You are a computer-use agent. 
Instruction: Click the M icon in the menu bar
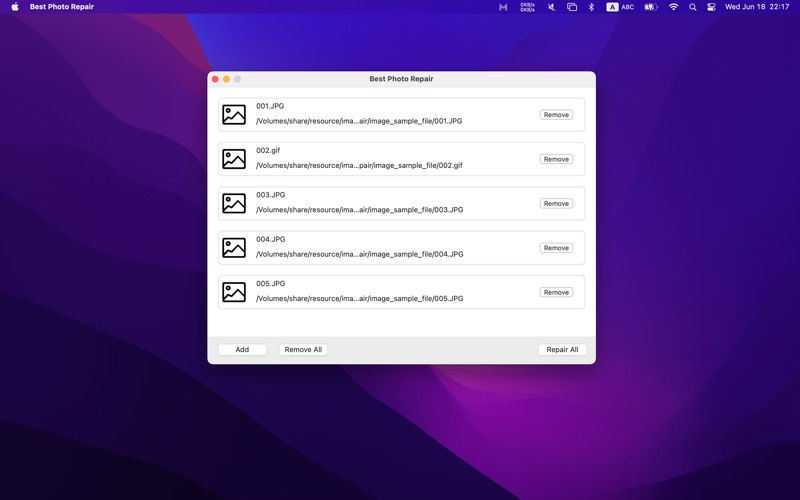coord(503,7)
